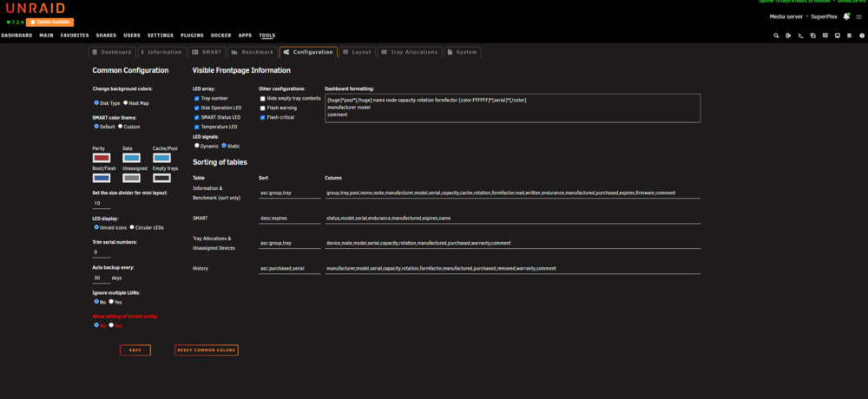
Task: Toggle the SMART Status LED checkbox
Action: (x=196, y=117)
